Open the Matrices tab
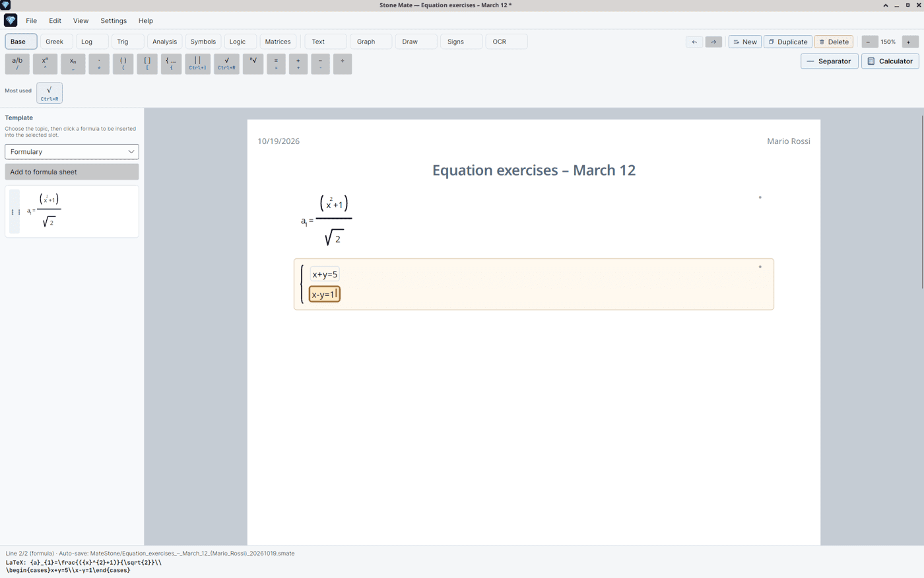This screenshot has height=578, width=924. pos(278,42)
